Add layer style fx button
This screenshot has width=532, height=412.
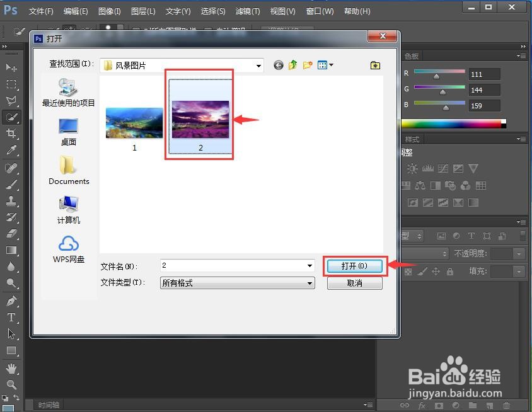[422, 405]
